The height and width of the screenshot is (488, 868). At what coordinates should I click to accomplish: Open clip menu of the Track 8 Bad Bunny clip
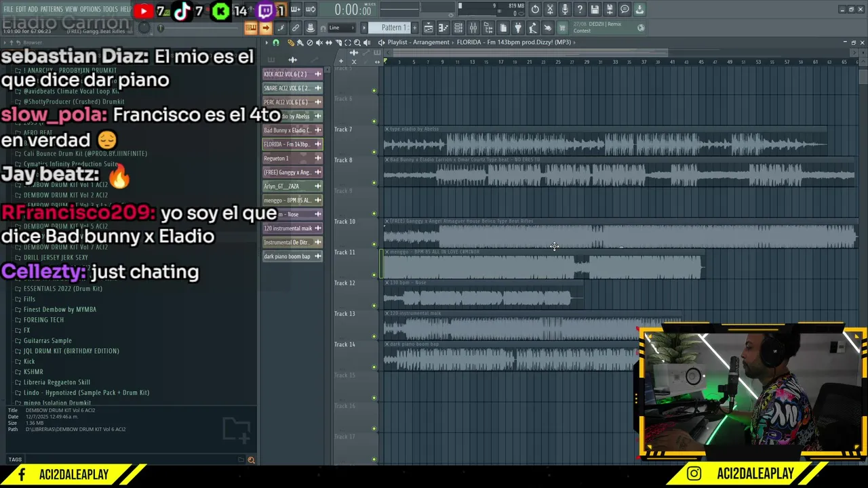[387, 160]
